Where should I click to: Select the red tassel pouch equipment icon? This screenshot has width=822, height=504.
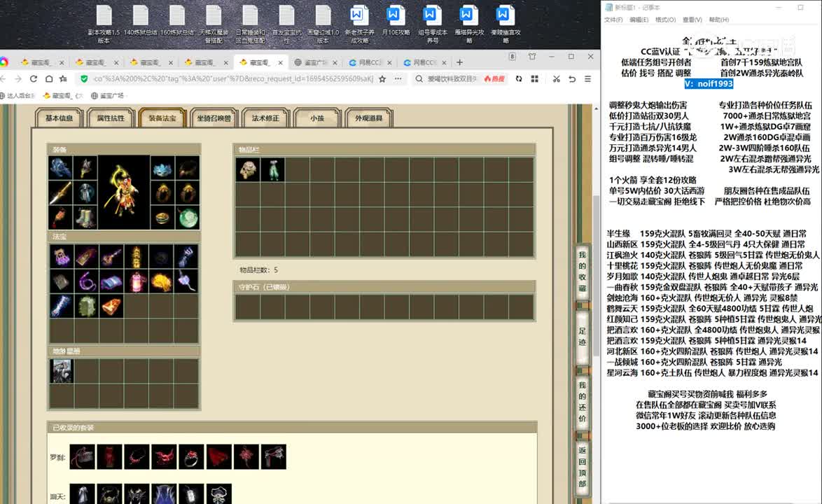click(61, 217)
